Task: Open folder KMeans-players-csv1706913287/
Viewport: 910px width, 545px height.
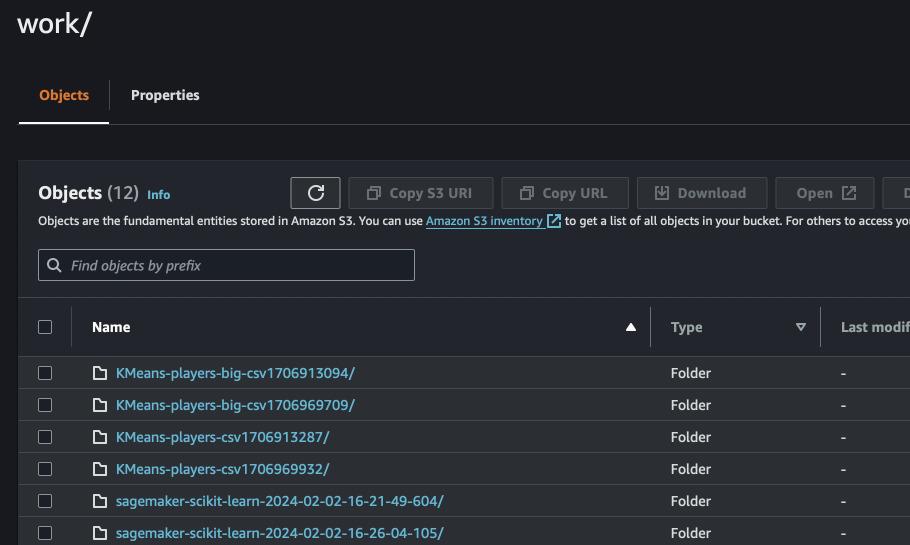Action: coord(222,436)
